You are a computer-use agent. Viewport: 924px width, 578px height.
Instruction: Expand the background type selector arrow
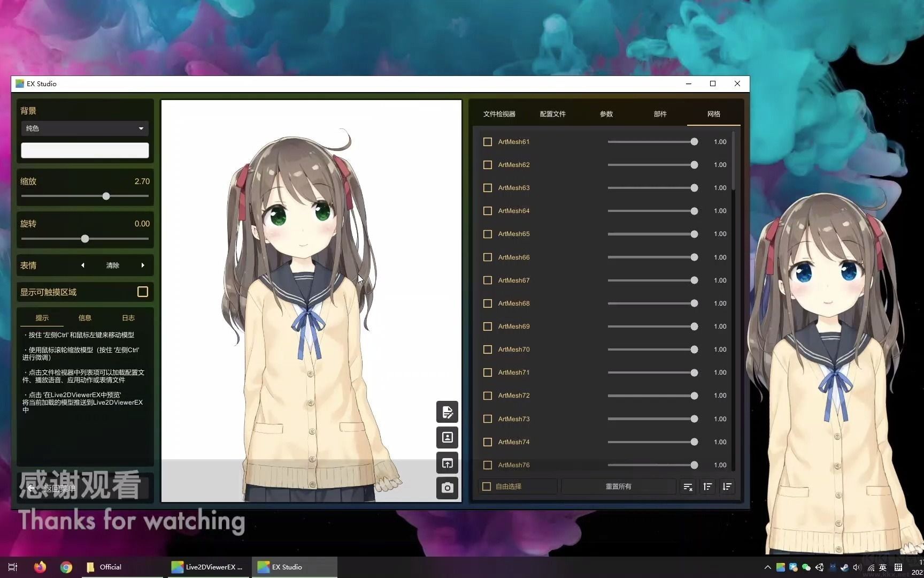(x=141, y=128)
